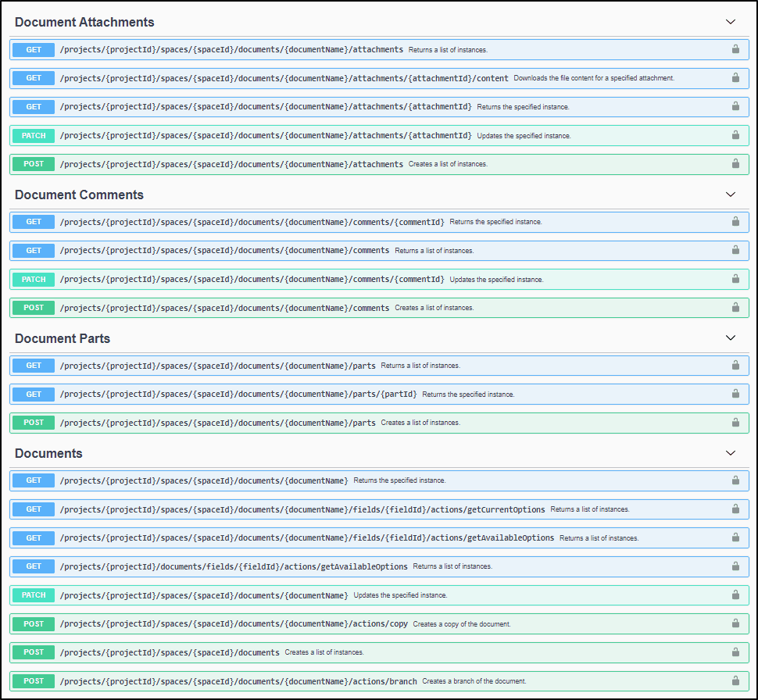Click lock icon on GET attachments list row
758x700 pixels.
point(735,49)
